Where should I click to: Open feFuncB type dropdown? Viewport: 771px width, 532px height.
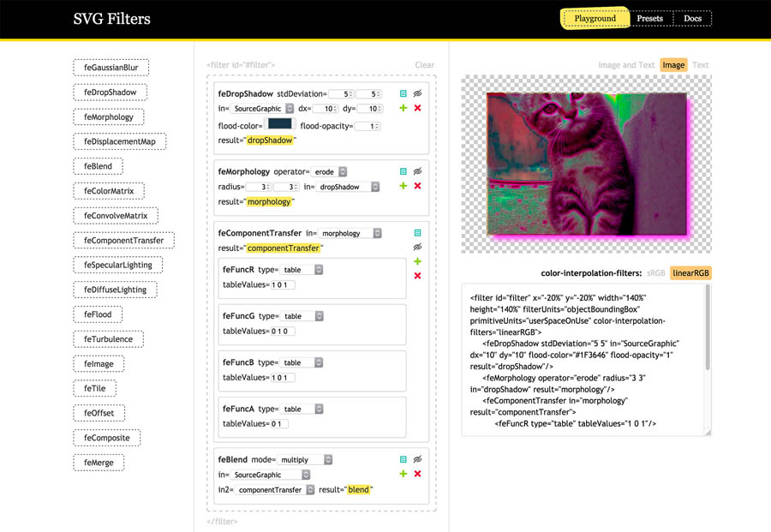pos(302,362)
